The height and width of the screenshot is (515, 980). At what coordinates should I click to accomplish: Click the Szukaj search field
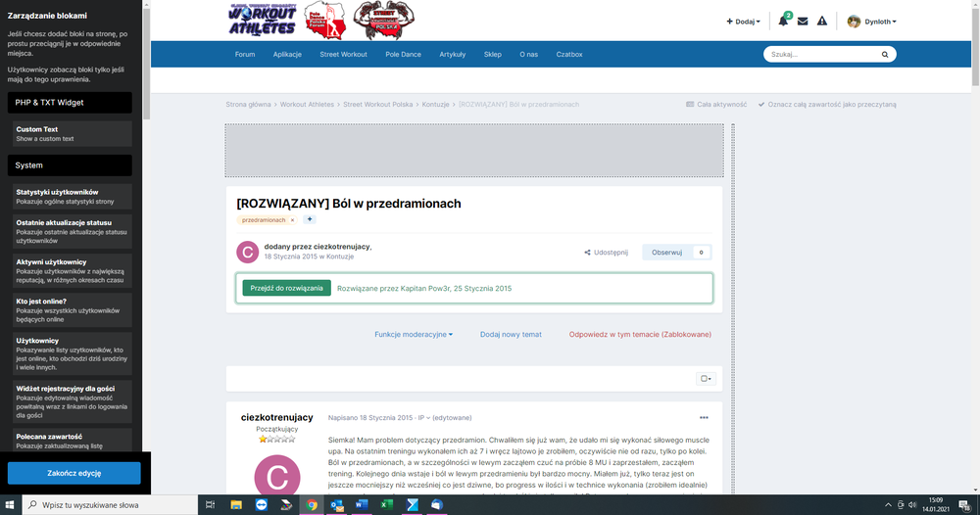click(x=821, y=55)
